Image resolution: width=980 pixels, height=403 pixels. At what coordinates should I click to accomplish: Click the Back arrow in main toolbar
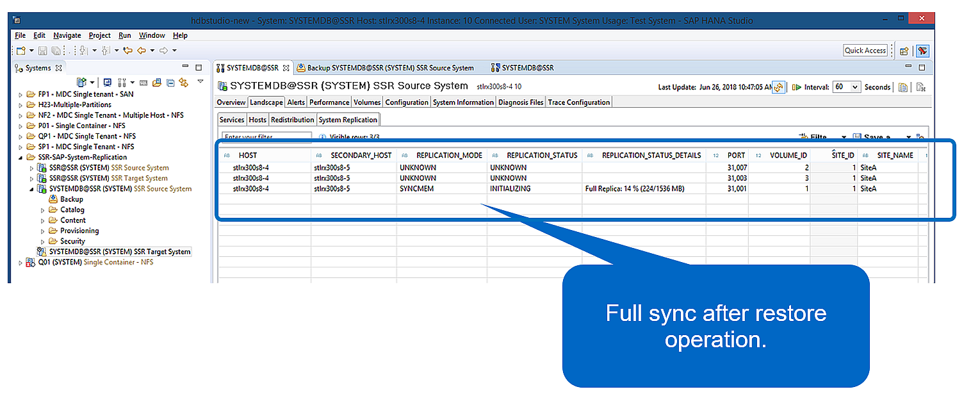tap(142, 51)
